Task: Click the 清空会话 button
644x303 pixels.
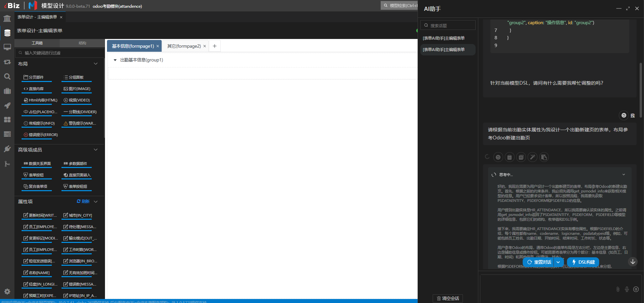Action: point(448,298)
